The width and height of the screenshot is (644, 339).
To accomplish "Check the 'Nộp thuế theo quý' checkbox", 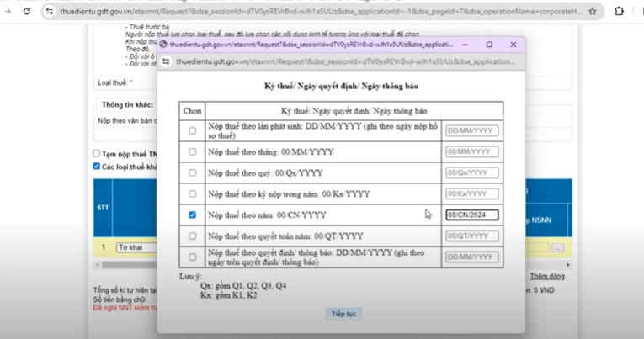I will click(192, 172).
